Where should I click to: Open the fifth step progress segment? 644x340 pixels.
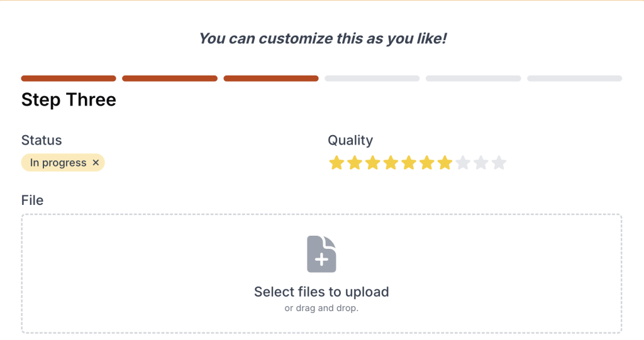(x=473, y=79)
